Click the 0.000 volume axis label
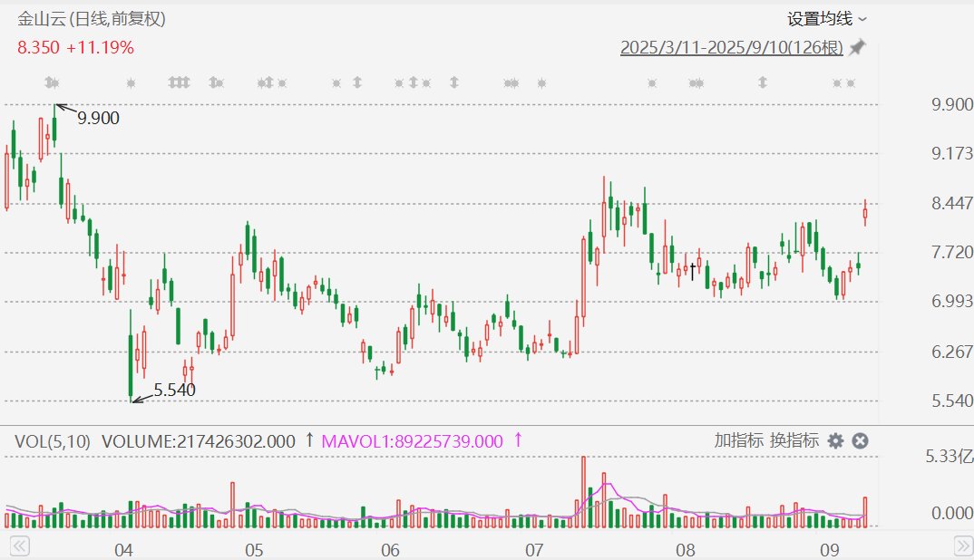Viewport: 974px width, 560px height. (x=952, y=513)
